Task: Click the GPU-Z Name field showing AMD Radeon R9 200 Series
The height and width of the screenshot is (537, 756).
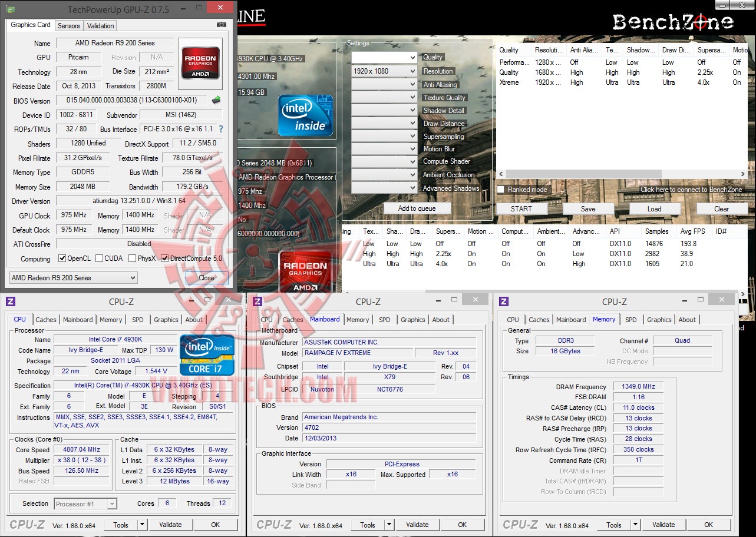Action: coord(115,43)
